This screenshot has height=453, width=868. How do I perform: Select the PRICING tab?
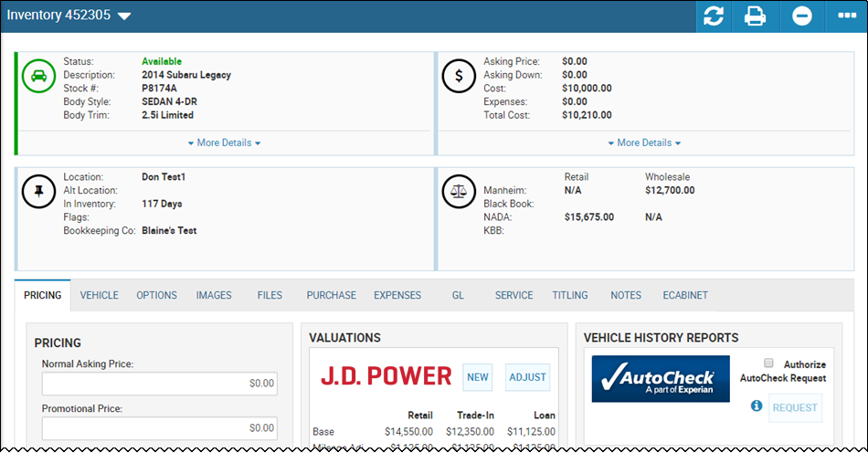click(43, 295)
